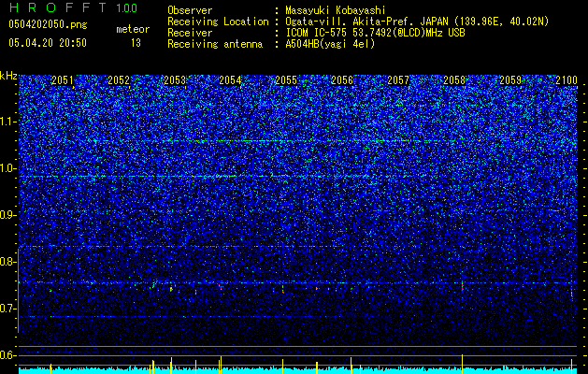Click the 2057 time marker
Viewport: 588px width, 374px height.
(398, 80)
